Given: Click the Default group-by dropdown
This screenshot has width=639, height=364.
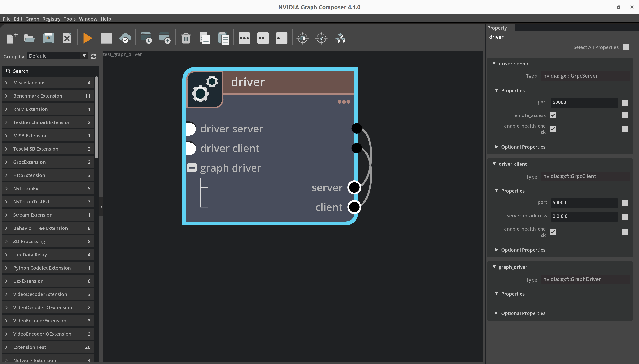Looking at the screenshot, I should pos(57,56).
